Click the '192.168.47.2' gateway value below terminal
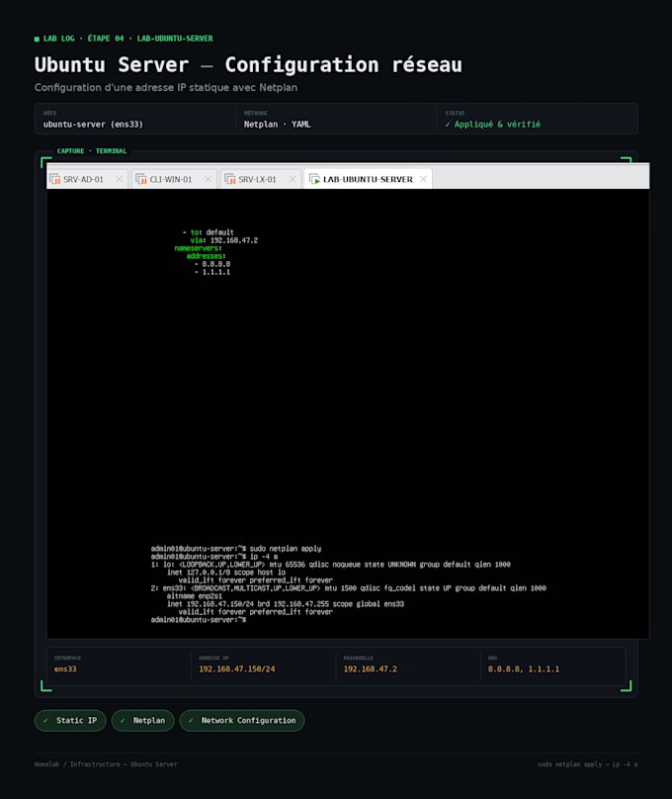The height and width of the screenshot is (799, 672). [x=371, y=669]
